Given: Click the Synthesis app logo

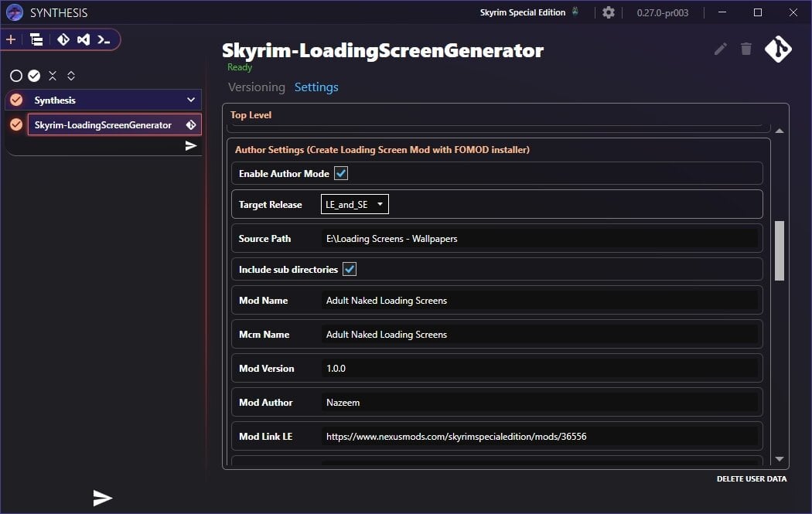Looking at the screenshot, I should click(x=15, y=12).
